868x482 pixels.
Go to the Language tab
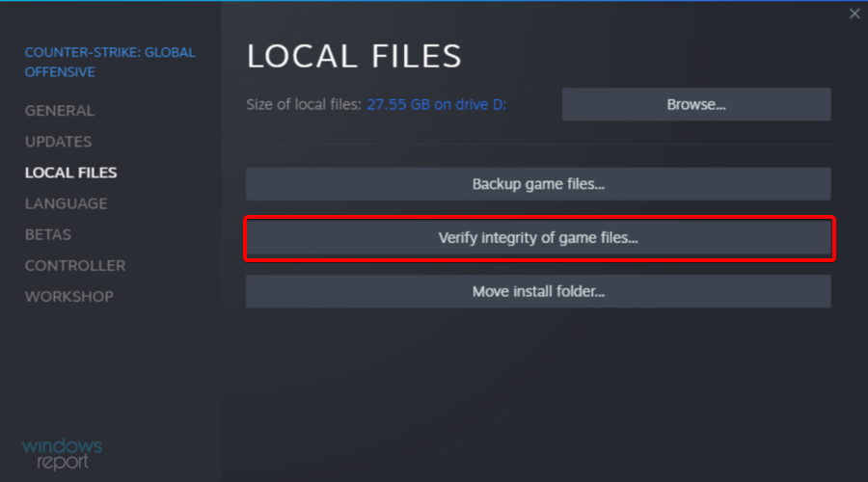coord(67,203)
